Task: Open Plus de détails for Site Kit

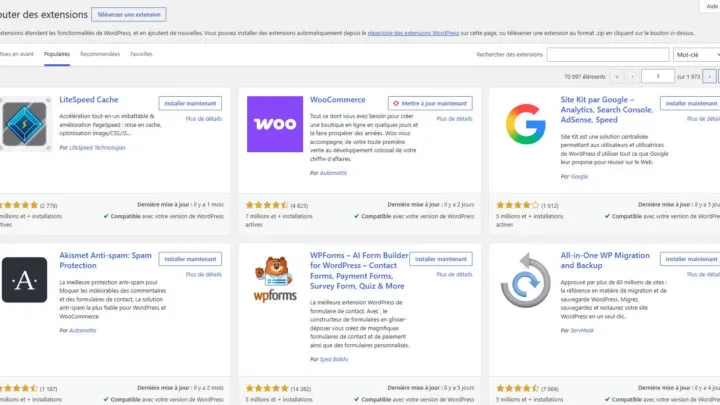Action: (703, 119)
